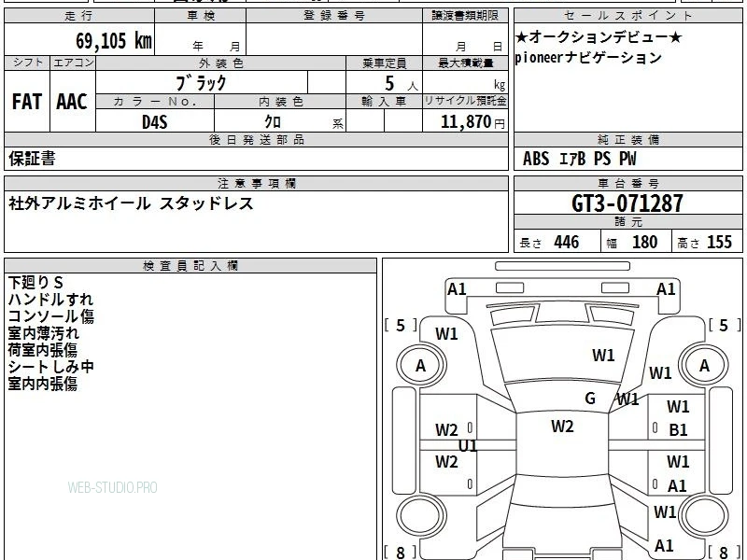Click inspector note シートしみ中
The image size is (747, 560).
50,367
